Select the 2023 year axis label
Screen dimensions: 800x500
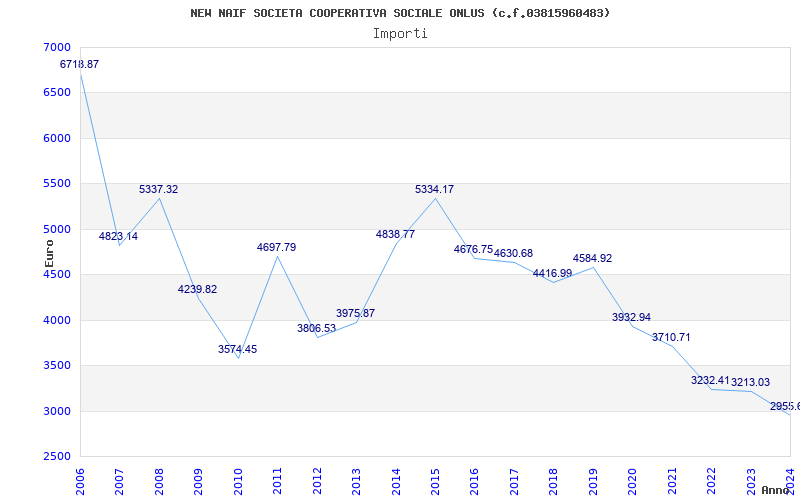click(751, 482)
